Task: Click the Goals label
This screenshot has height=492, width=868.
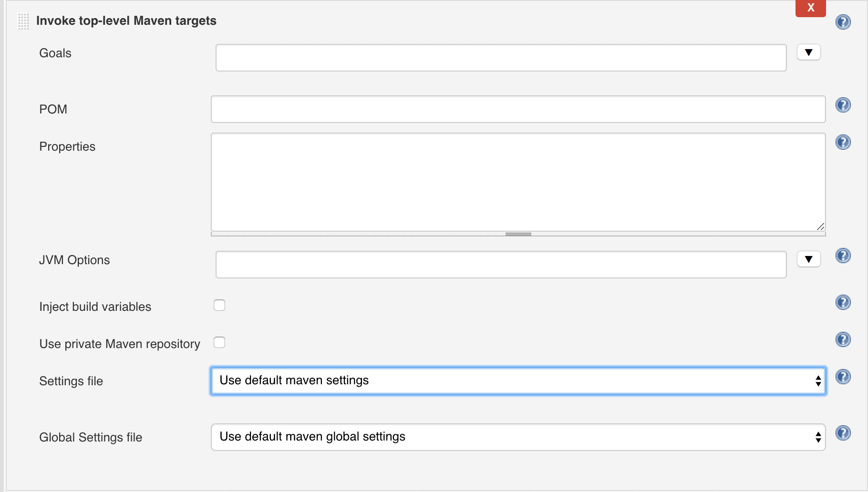Action: [55, 53]
